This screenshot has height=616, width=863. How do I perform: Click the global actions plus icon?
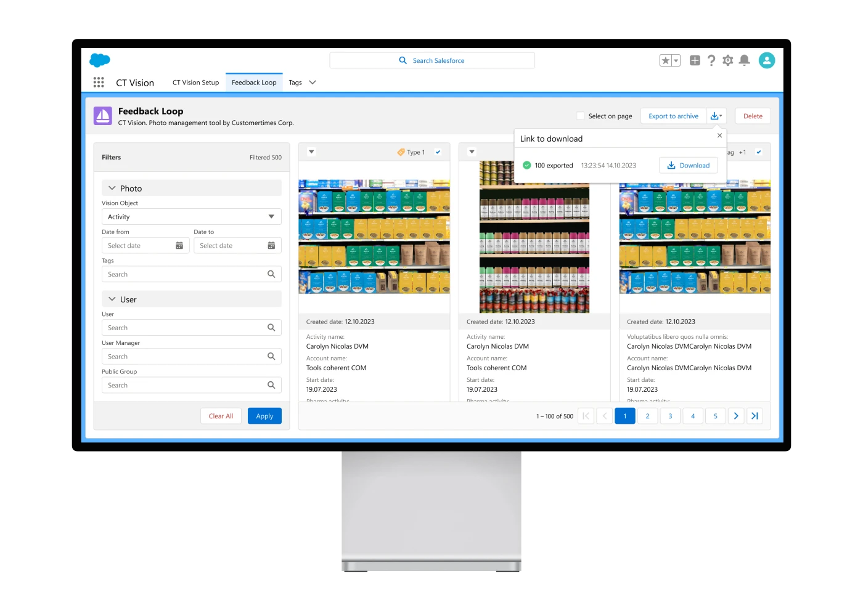click(x=695, y=60)
